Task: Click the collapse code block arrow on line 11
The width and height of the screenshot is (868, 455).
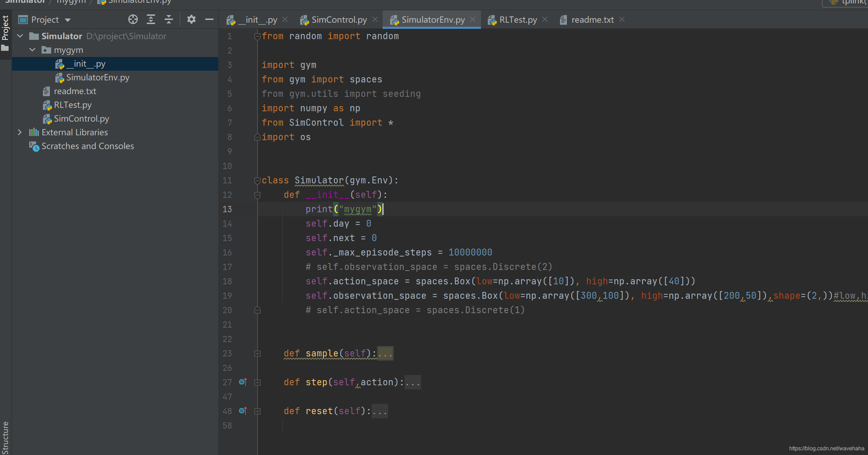Action: [257, 180]
